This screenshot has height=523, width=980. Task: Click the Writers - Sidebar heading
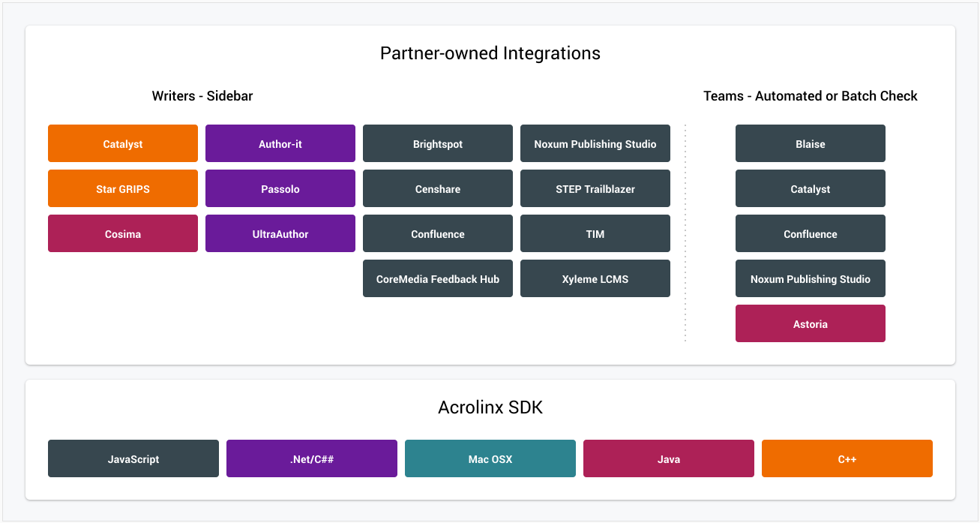tap(202, 96)
